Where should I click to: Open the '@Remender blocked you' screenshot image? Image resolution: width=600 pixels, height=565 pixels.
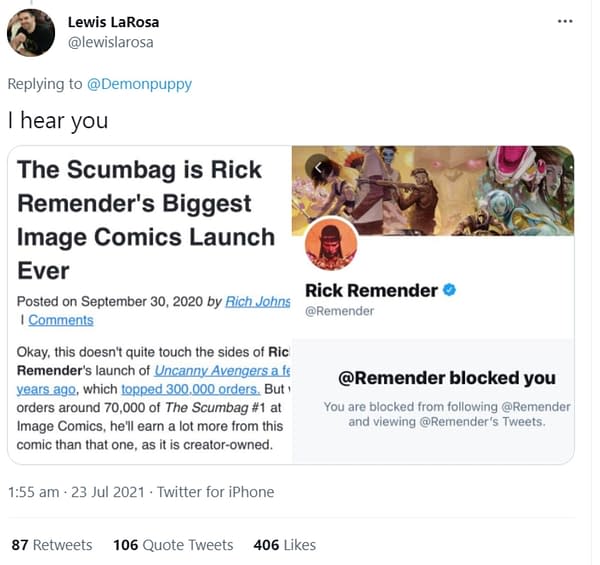click(433, 305)
